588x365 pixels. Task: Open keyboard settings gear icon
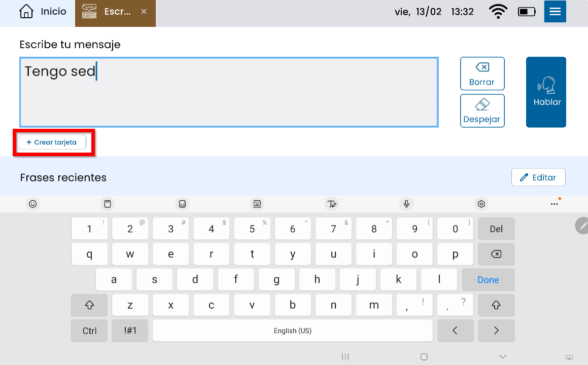pos(481,204)
